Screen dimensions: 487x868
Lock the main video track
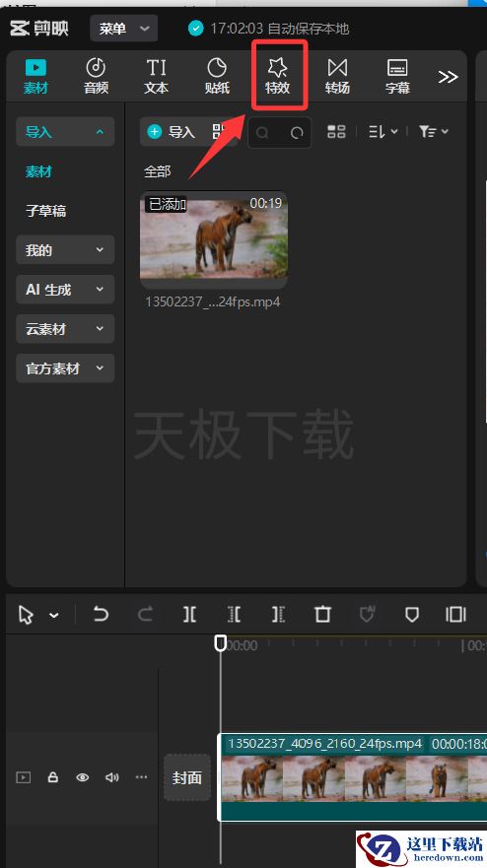pos(52,777)
